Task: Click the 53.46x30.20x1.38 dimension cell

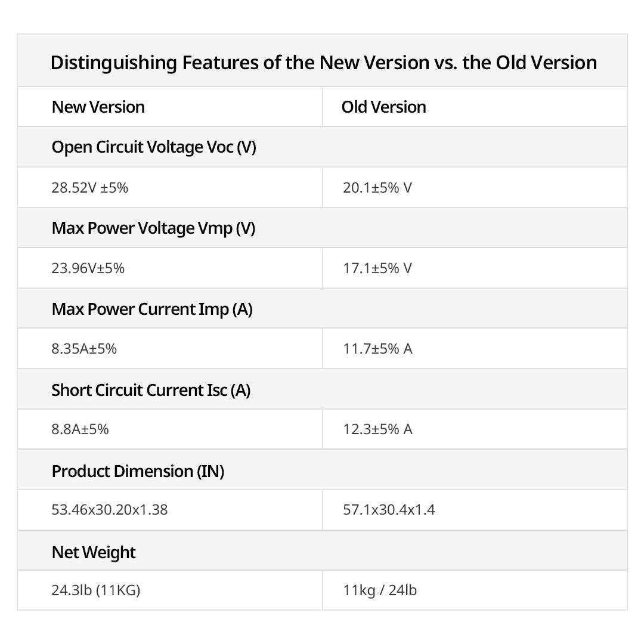Action: pos(110,510)
